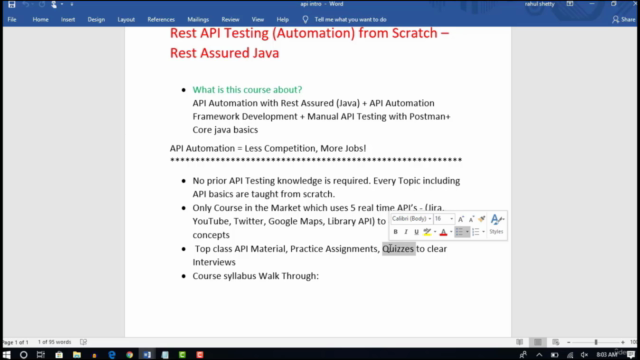Open the File tab
The image size is (640, 360).
click(x=12, y=20)
